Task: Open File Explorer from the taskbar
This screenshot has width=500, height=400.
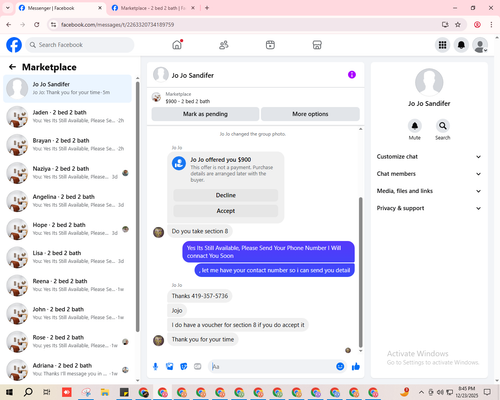Action: (x=105, y=392)
